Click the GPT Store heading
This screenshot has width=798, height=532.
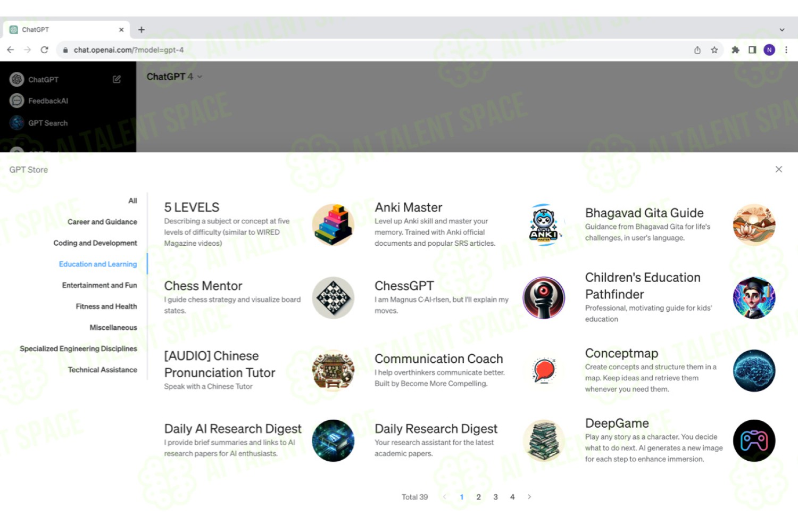click(x=29, y=170)
